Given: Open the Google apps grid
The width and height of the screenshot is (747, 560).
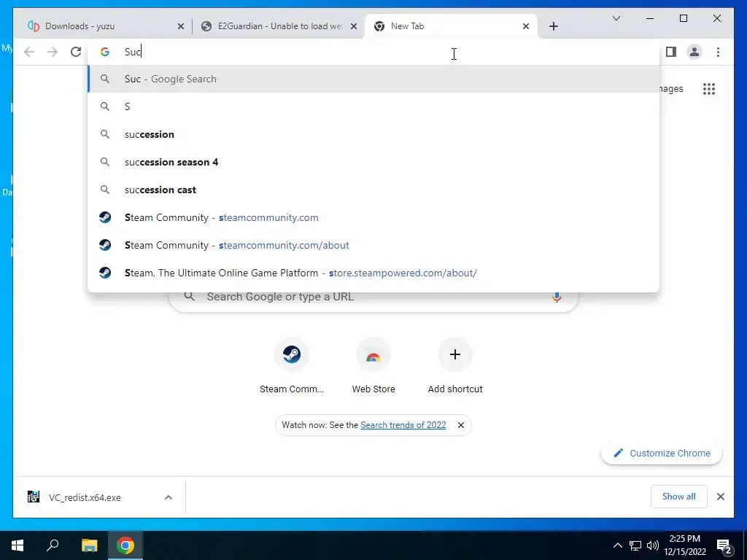Looking at the screenshot, I should click(709, 88).
